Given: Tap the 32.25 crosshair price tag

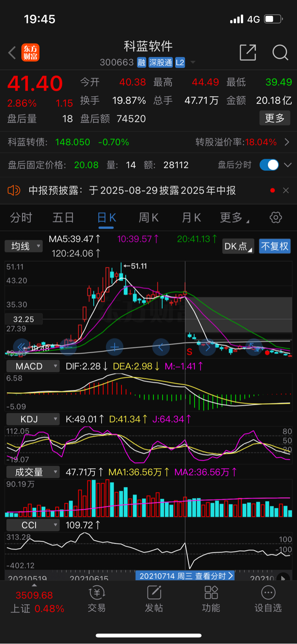Looking at the screenshot, I should point(24,319).
